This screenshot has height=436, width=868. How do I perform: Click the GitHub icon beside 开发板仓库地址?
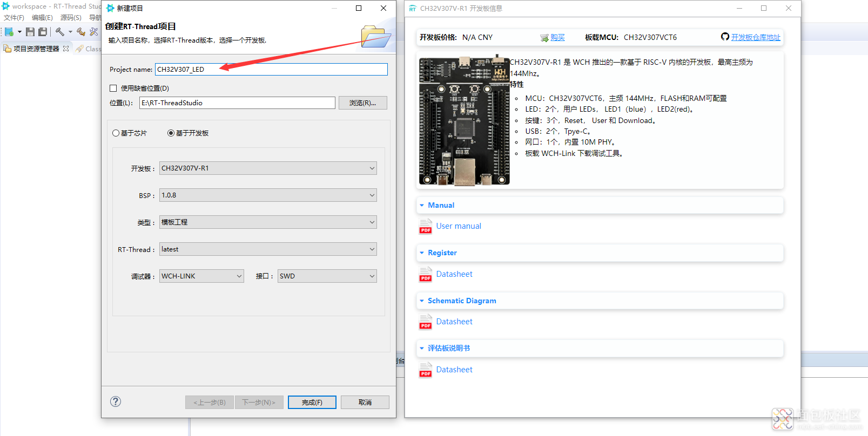[x=725, y=37]
